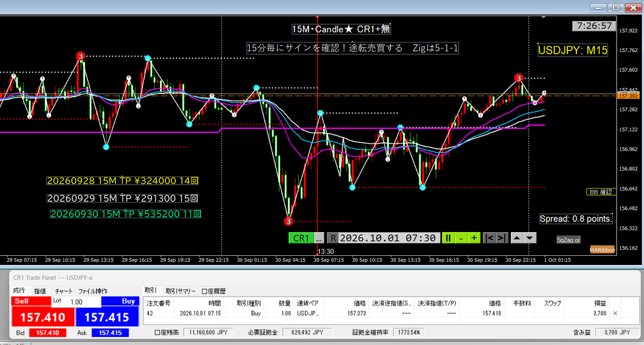
Task: Switch to the 成行 tab
Action: (19, 291)
